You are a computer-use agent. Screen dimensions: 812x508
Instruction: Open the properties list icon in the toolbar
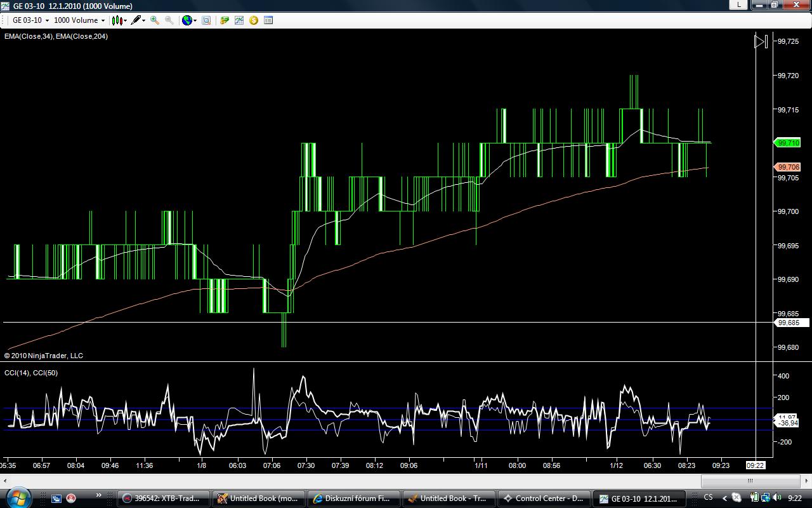click(x=268, y=20)
